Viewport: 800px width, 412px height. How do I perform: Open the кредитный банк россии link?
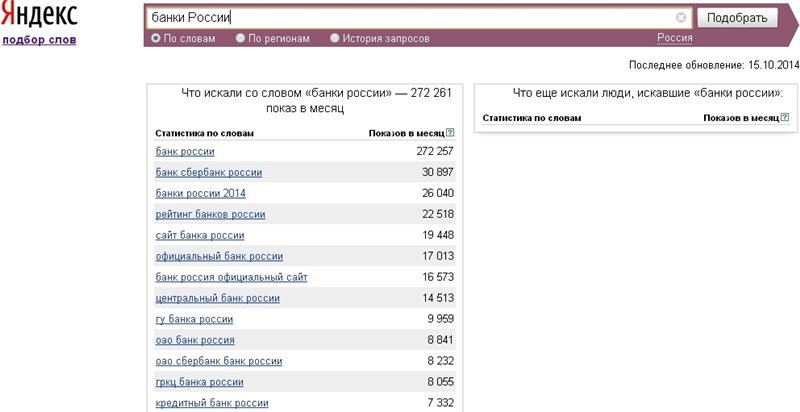212,402
